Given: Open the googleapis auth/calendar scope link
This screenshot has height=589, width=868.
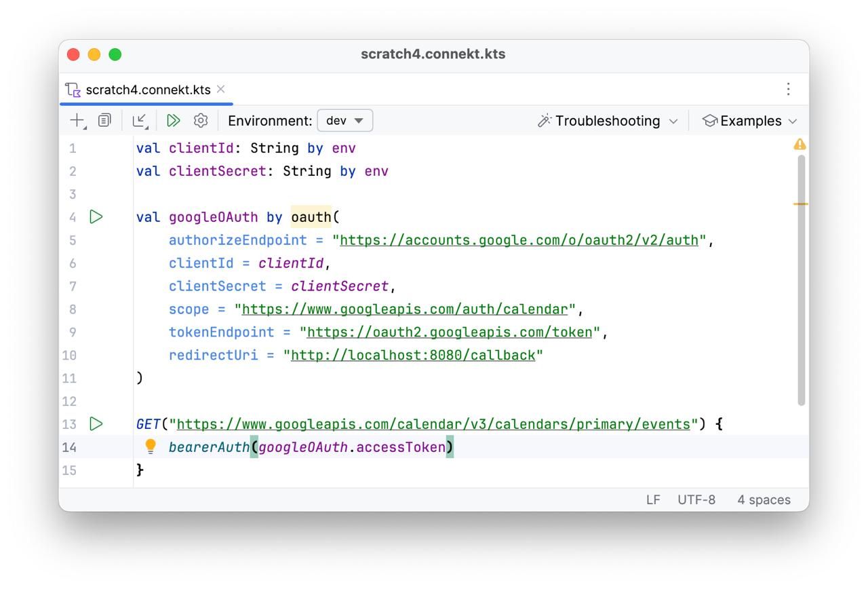Looking at the screenshot, I should (x=405, y=309).
